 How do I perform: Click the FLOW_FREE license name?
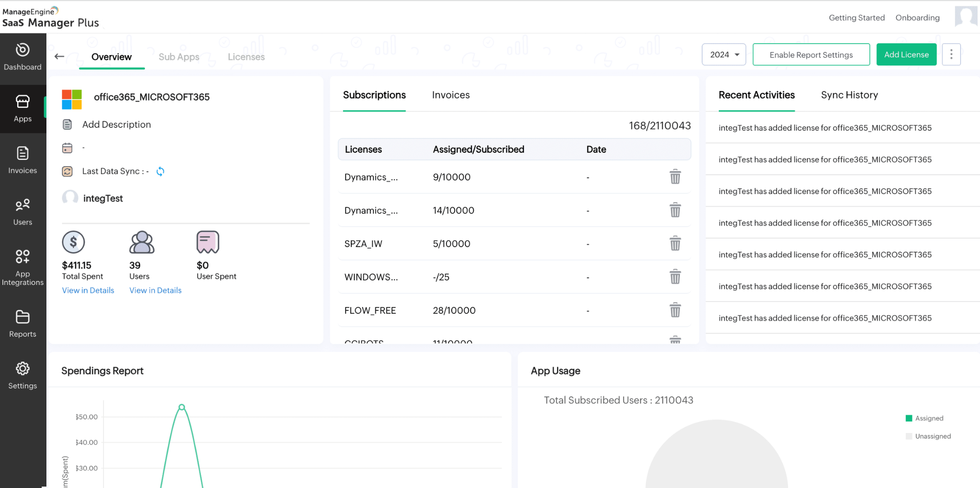[x=370, y=310]
